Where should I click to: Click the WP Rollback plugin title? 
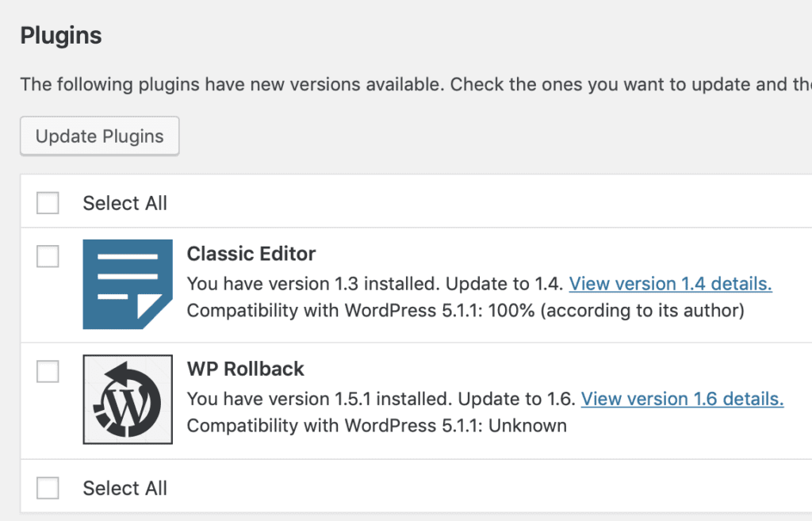click(x=246, y=369)
